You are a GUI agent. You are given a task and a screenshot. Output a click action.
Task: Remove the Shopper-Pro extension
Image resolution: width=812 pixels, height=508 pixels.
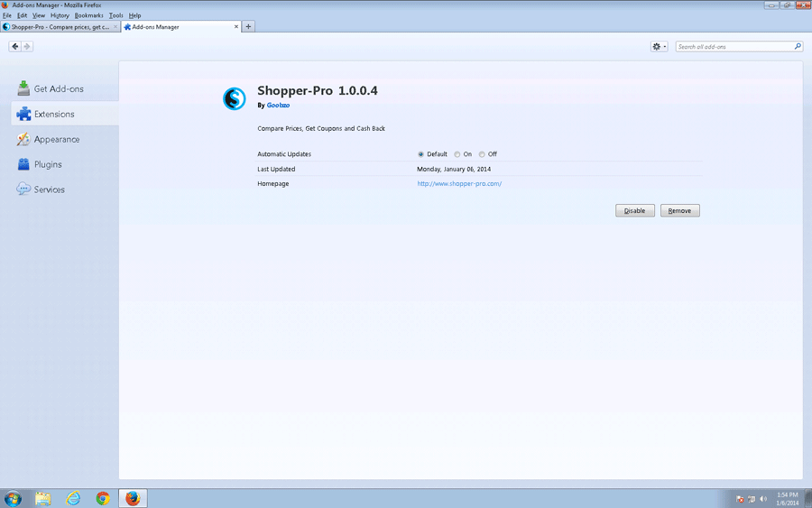click(x=679, y=210)
